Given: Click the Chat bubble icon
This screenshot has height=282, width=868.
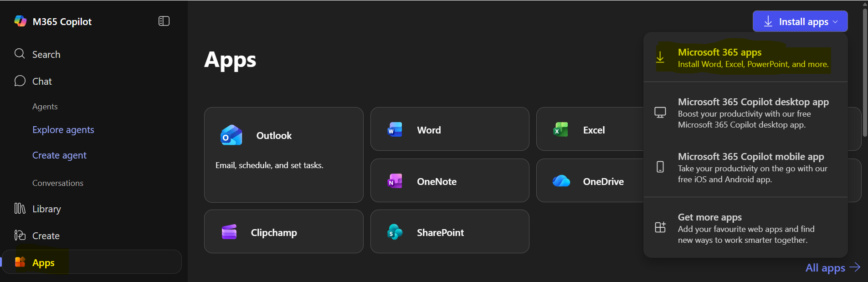Looking at the screenshot, I should tap(20, 81).
